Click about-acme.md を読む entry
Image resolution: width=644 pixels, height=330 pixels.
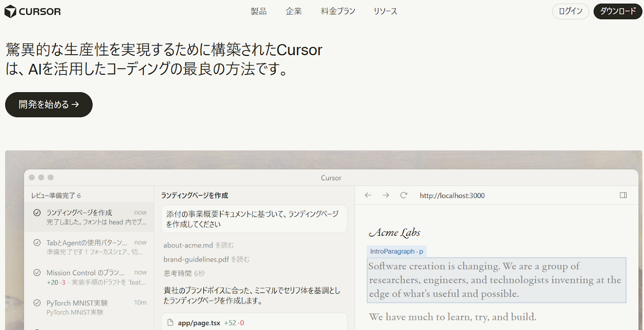198,245
